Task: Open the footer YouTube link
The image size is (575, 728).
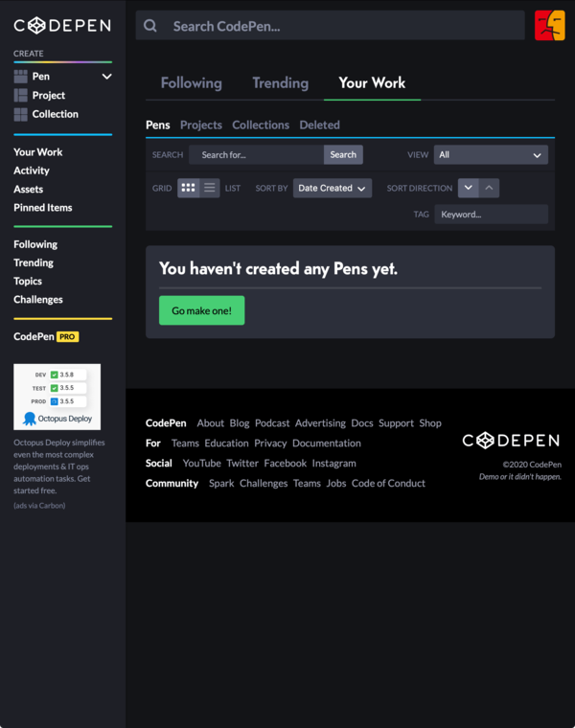Action: pyautogui.click(x=201, y=463)
